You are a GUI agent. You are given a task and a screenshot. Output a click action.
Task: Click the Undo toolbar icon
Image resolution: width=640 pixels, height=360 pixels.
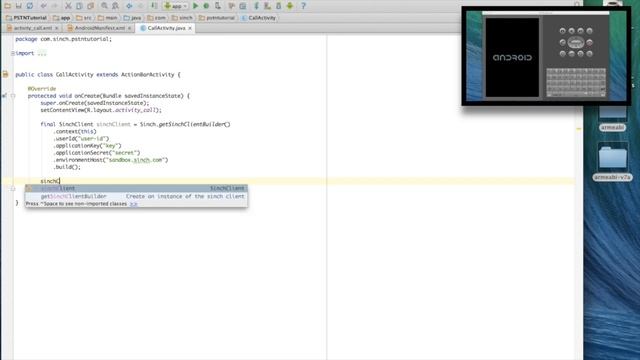click(x=44, y=6)
